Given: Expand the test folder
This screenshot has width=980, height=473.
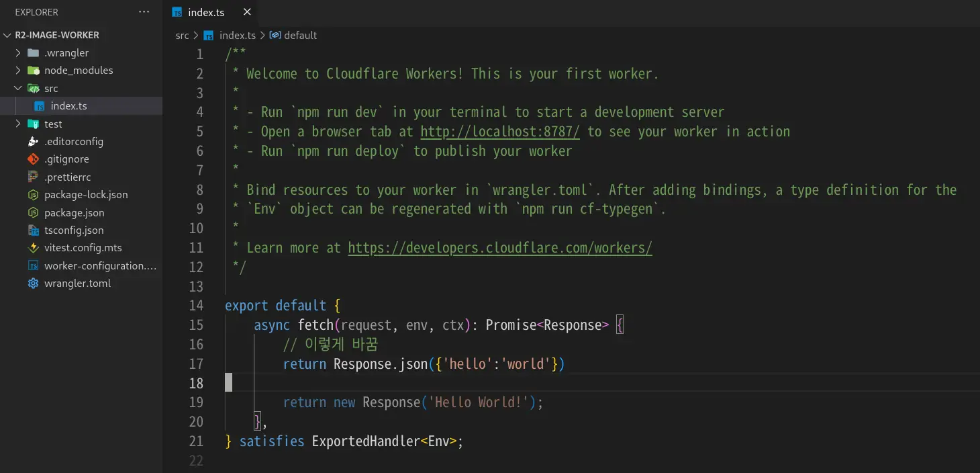Looking at the screenshot, I should click(x=18, y=124).
